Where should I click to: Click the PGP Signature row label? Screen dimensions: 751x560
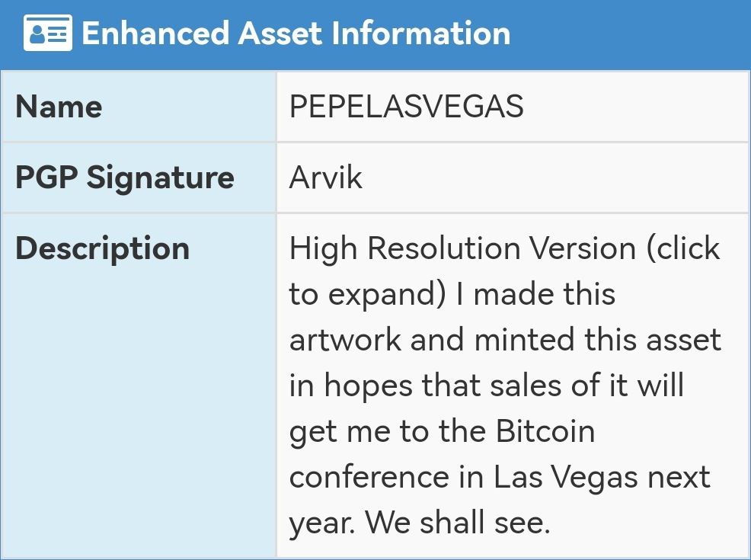pos(124,178)
